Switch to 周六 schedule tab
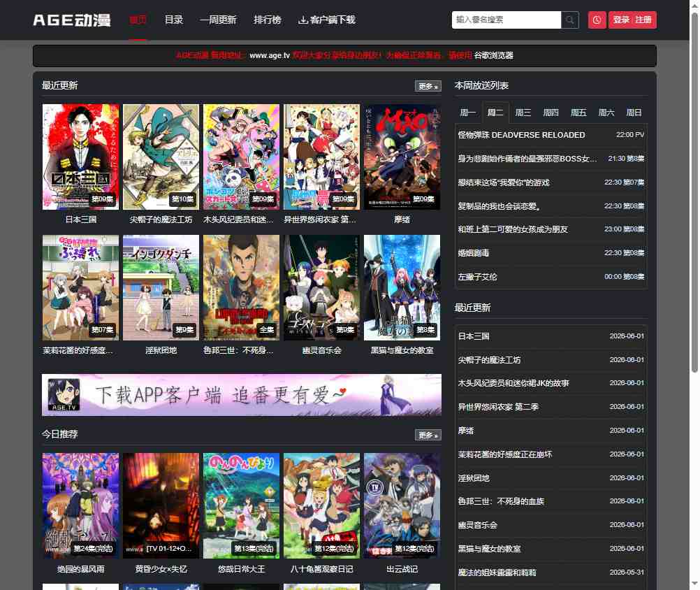Image resolution: width=700 pixels, height=590 pixels. tap(606, 113)
